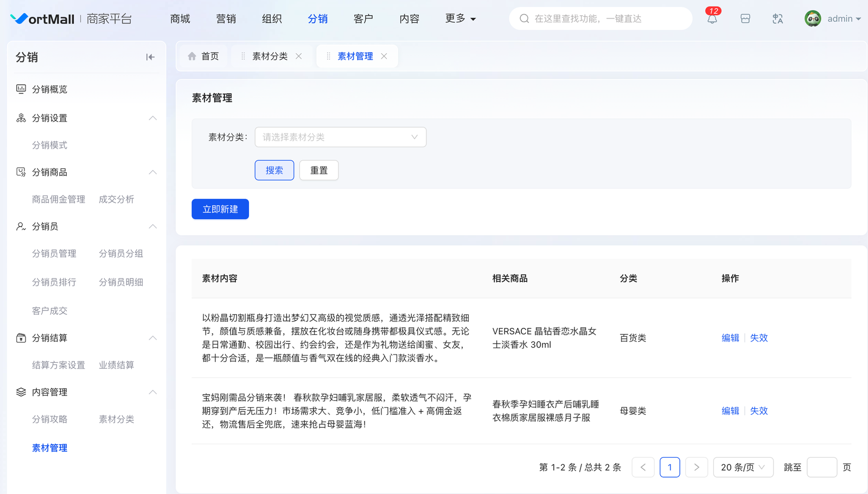868x494 pixels.
Task: Click 失效 for the 百货类 material
Action: (x=758, y=338)
